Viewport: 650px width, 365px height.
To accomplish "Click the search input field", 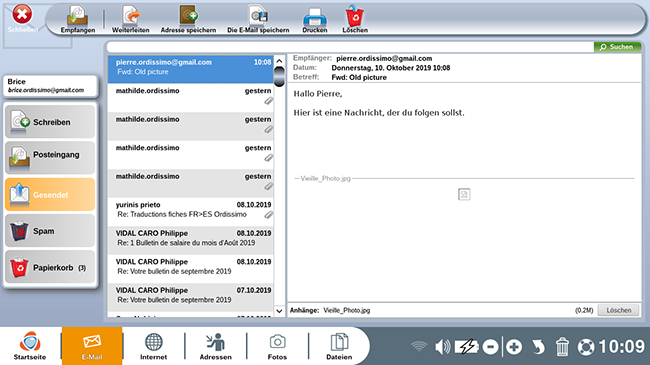I will click(350, 47).
